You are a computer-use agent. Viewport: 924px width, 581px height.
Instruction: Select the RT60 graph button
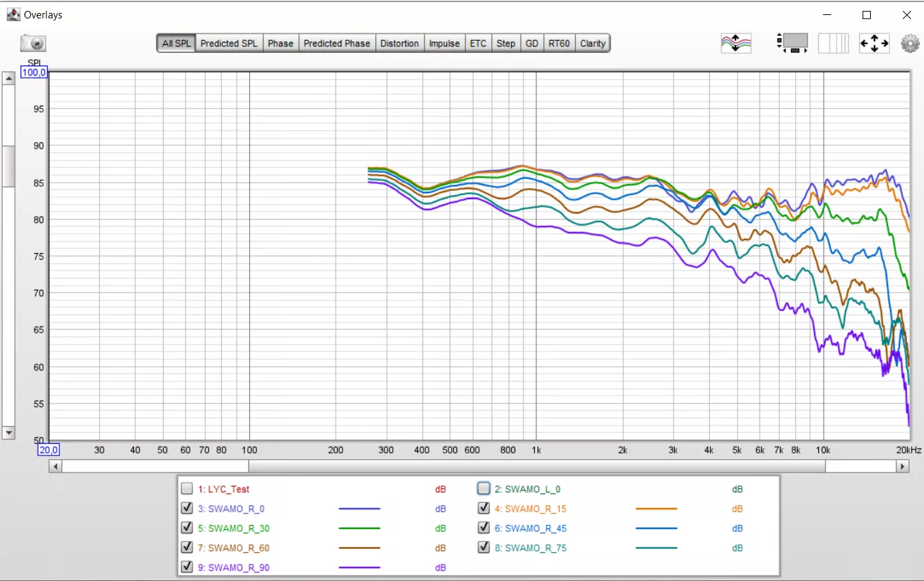[x=558, y=44]
